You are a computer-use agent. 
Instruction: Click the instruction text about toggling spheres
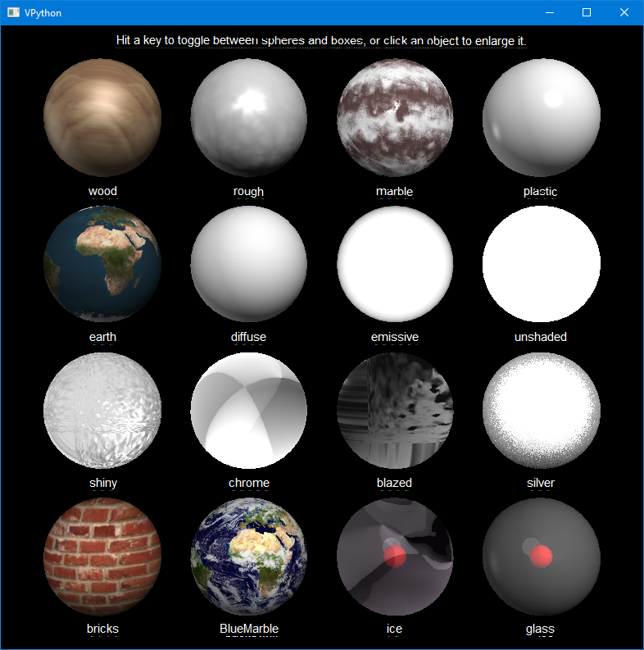[321, 41]
